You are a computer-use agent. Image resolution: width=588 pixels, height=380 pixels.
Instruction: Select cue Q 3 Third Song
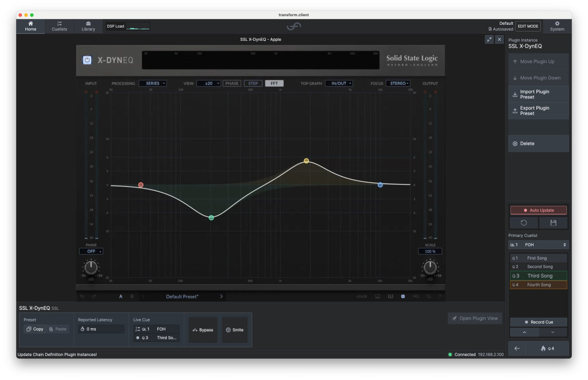[539, 275]
